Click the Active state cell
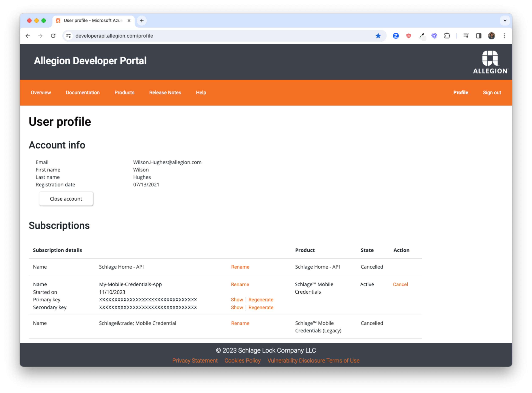 click(x=367, y=285)
